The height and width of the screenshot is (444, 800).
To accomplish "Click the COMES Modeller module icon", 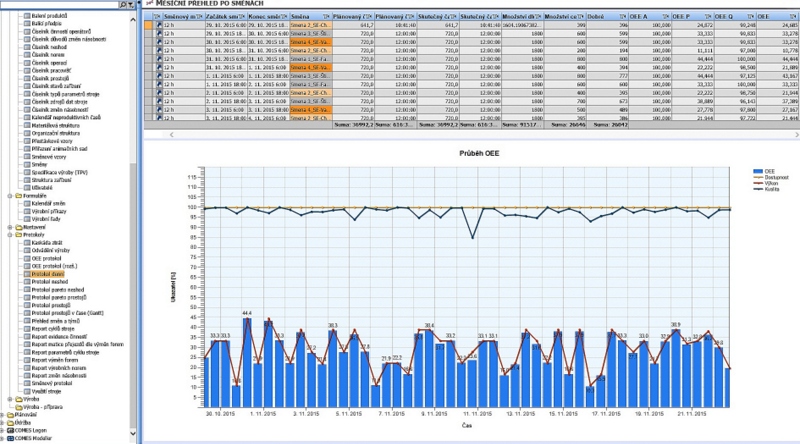I will coord(10,438).
